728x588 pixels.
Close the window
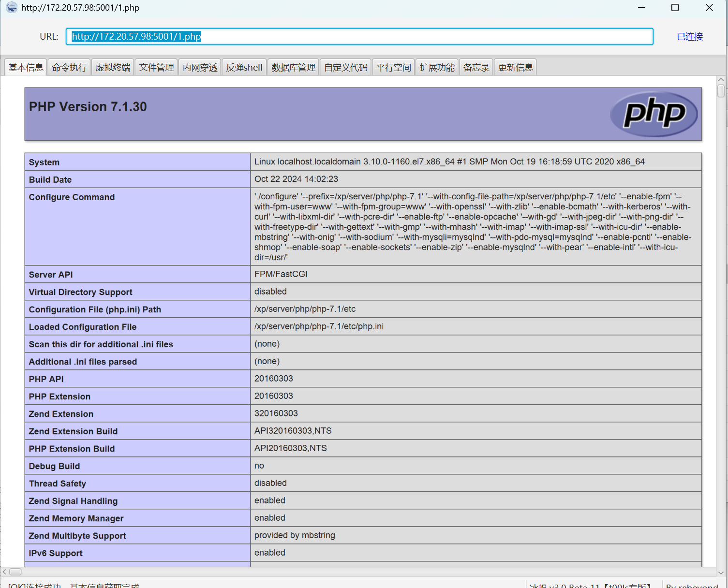click(x=709, y=8)
